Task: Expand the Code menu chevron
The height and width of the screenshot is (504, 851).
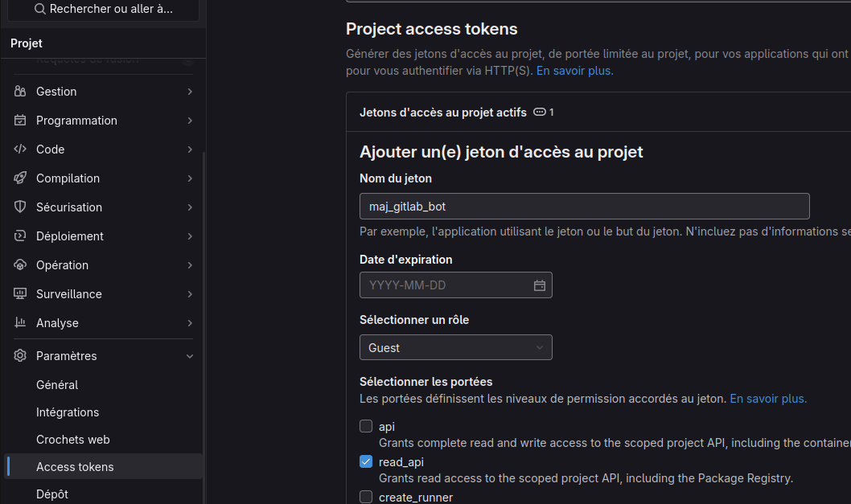Action: click(x=190, y=150)
